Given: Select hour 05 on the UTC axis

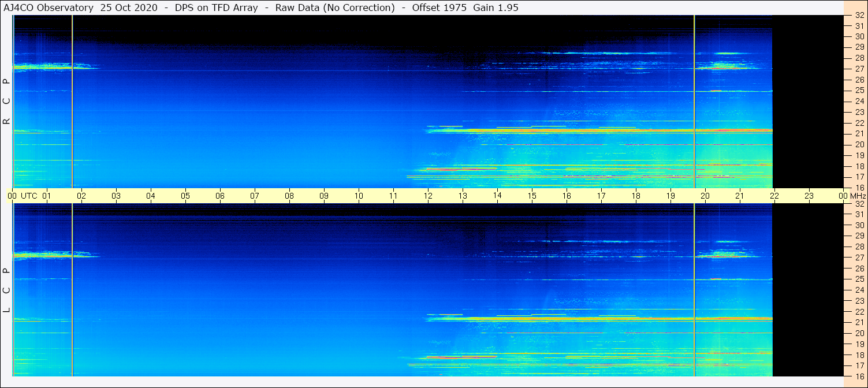Looking at the screenshot, I should coord(185,196).
